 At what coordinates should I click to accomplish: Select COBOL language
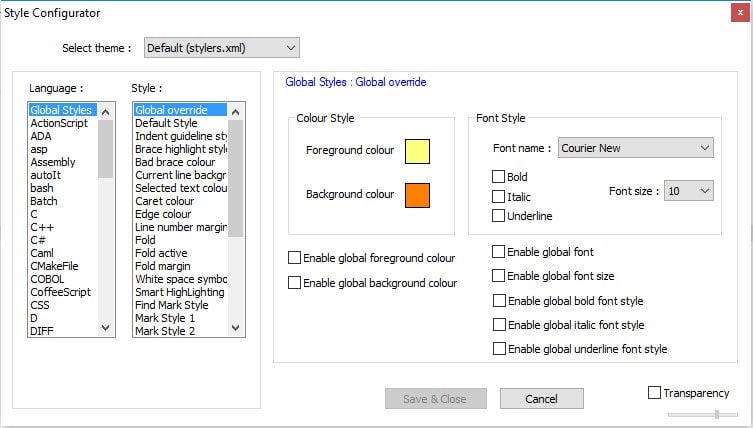click(x=63, y=279)
